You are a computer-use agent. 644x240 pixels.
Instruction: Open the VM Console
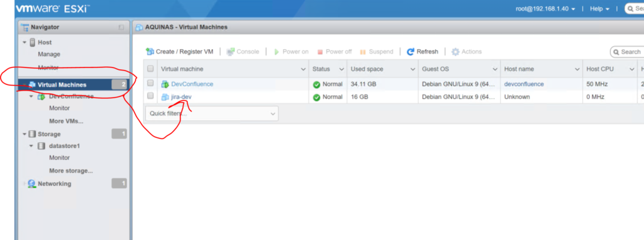(243, 52)
